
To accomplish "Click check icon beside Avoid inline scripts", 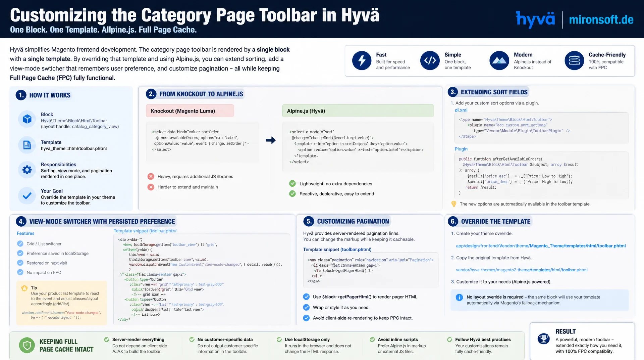I will tap(372, 340).
